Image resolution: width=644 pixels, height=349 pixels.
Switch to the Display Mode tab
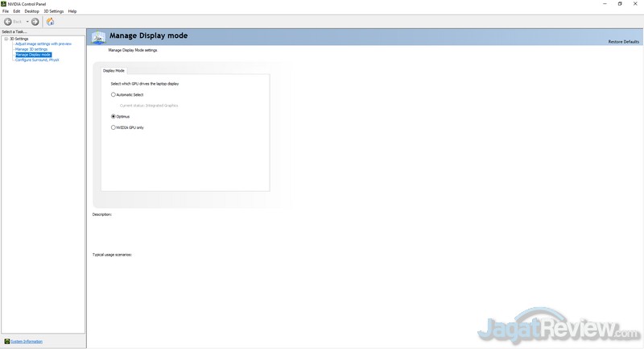[114, 71]
